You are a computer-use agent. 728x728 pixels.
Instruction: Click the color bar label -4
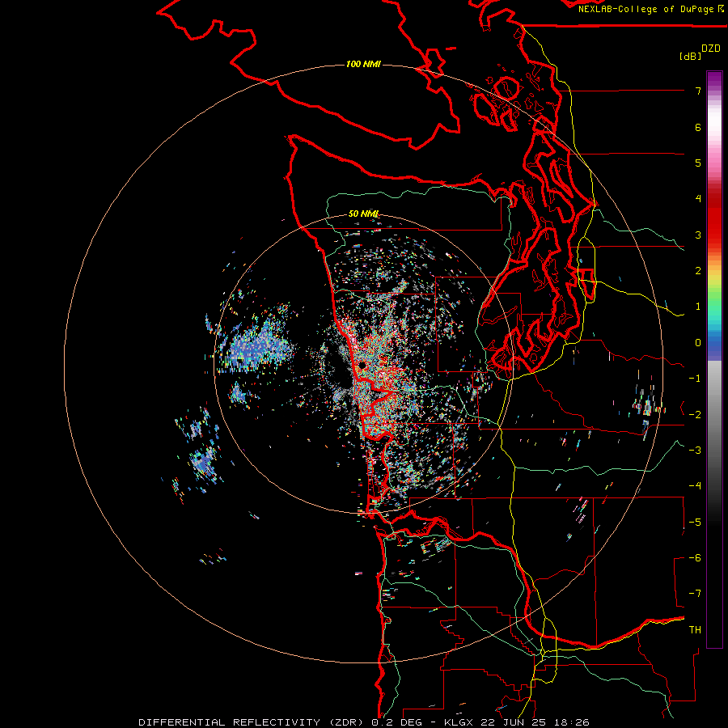[695, 485]
